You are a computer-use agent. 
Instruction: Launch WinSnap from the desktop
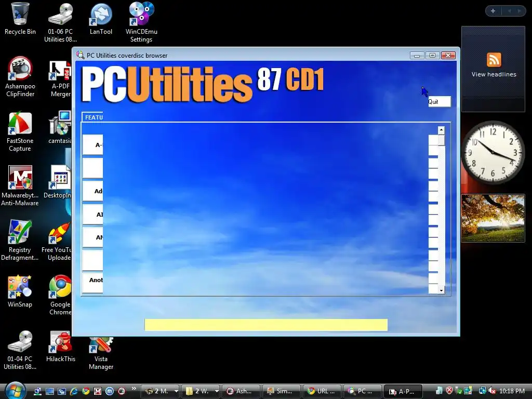point(20,291)
